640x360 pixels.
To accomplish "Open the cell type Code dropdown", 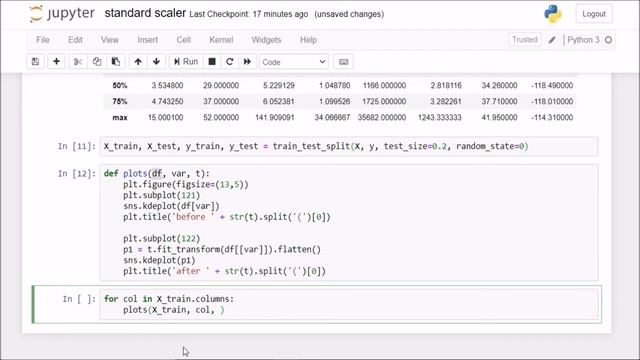I will pos(294,62).
